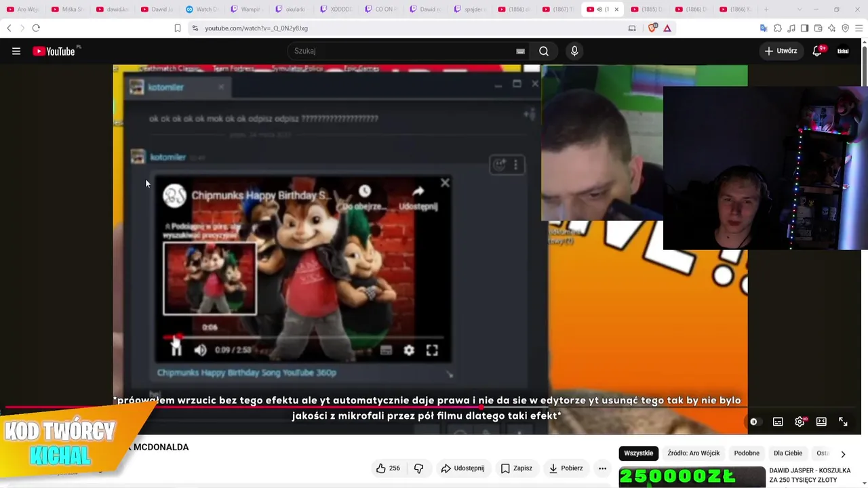Select the Dla Ciebie filter chip
868x488 pixels.
pos(788,453)
